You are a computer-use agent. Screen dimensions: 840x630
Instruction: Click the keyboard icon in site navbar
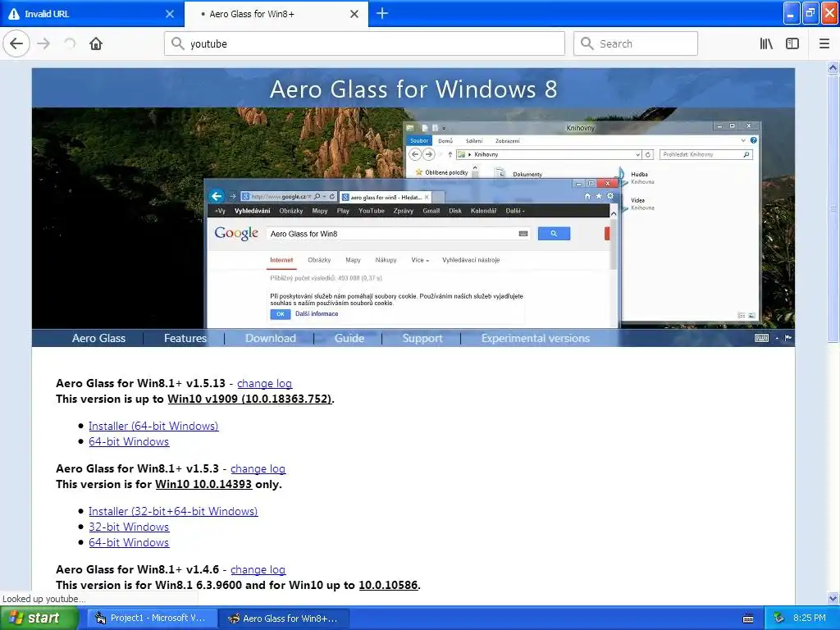click(761, 338)
